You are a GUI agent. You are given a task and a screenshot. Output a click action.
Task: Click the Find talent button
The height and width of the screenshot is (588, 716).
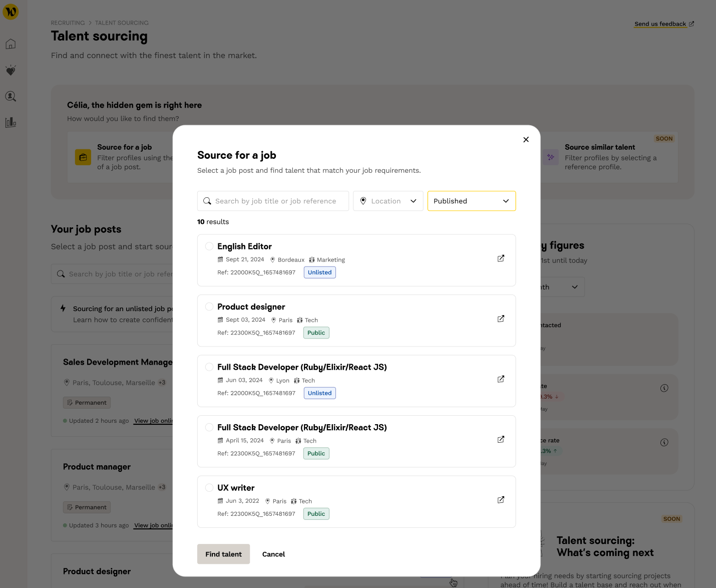tap(223, 554)
